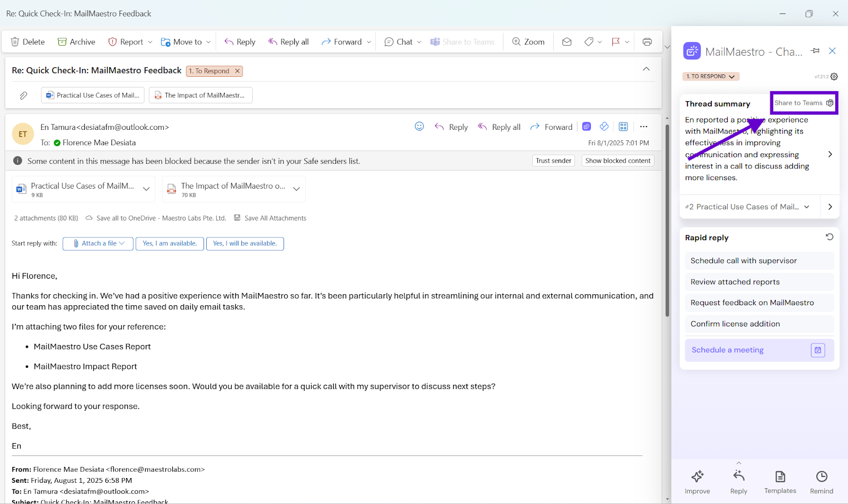
Task: Collapse the message header with chevron
Action: coord(646,69)
